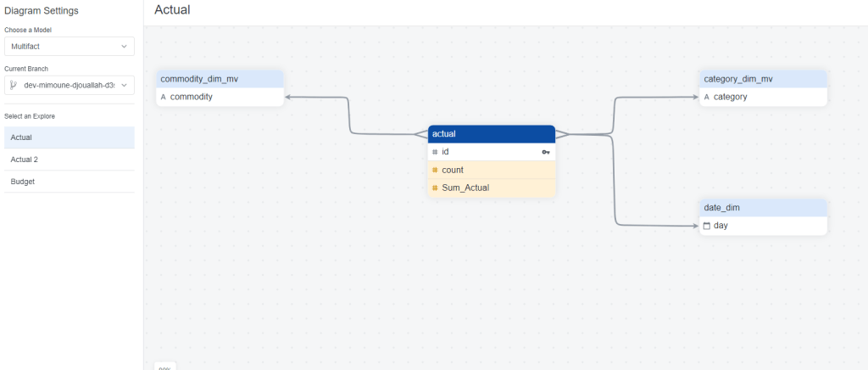Click the category_dim_mv table header
868x370 pixels.
pyautogui.click(x=763, y=79)
